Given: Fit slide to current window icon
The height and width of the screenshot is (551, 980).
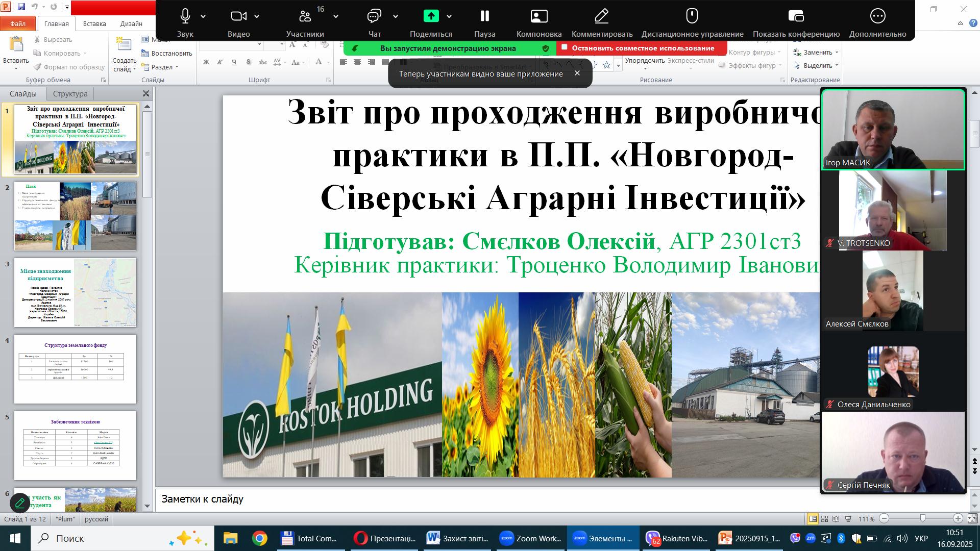Looking at the screenshot, I should pyautogui.click(x=972, y=519).
